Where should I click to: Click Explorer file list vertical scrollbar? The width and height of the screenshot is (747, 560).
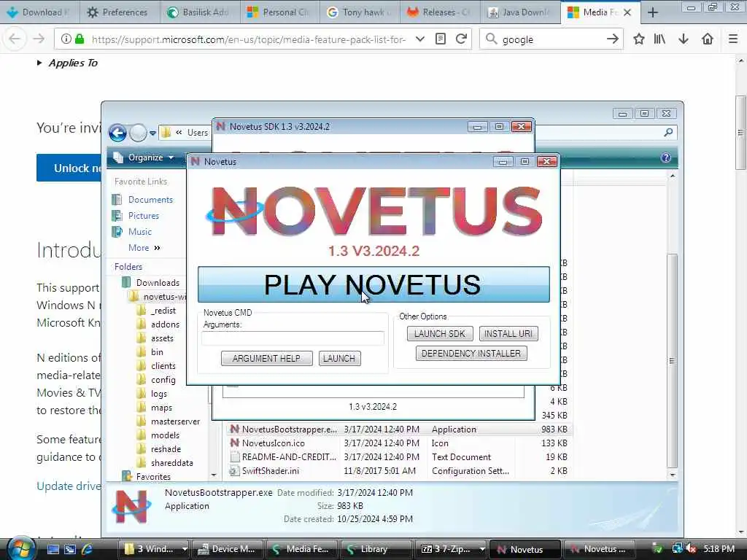pos(672,360)
